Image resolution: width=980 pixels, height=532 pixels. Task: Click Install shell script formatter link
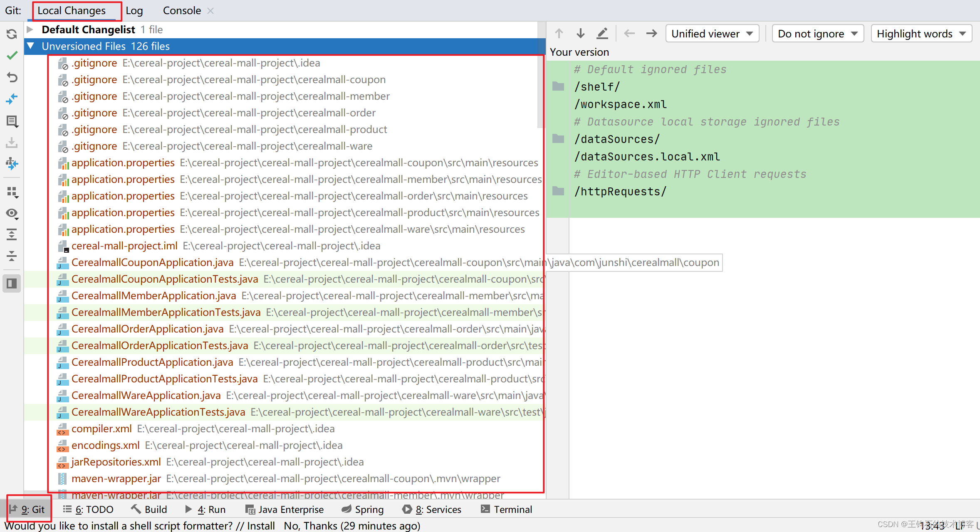point(261,526)
